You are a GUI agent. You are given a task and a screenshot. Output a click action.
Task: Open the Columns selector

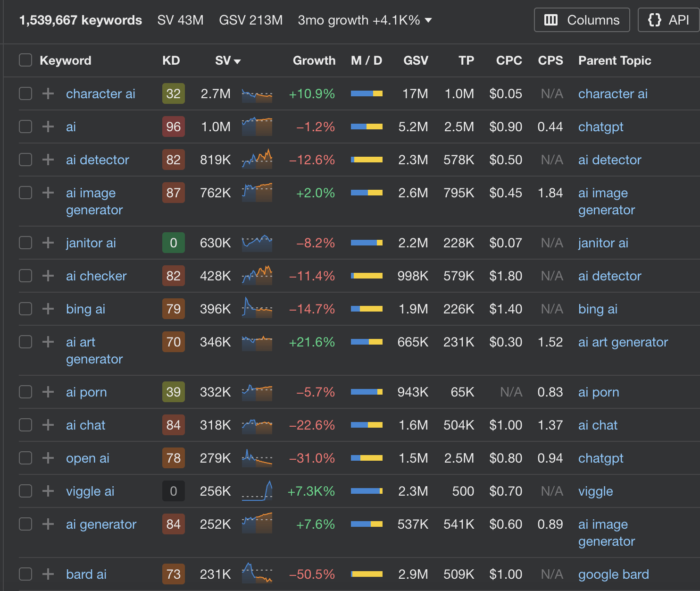pos(582,20)
